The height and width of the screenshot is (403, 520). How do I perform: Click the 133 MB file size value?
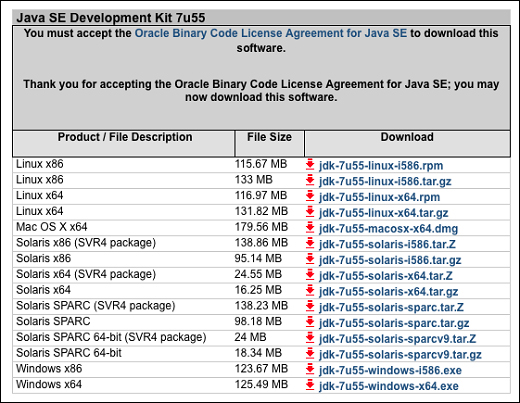[254, 180]
